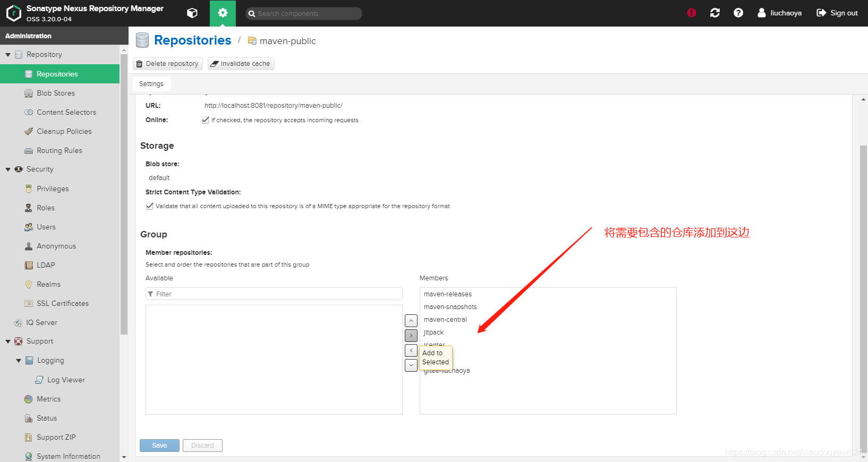Click the Privileges medal icon
Image resolution: width=868 pixels, height=462 pixels.
tap(29, 189)
